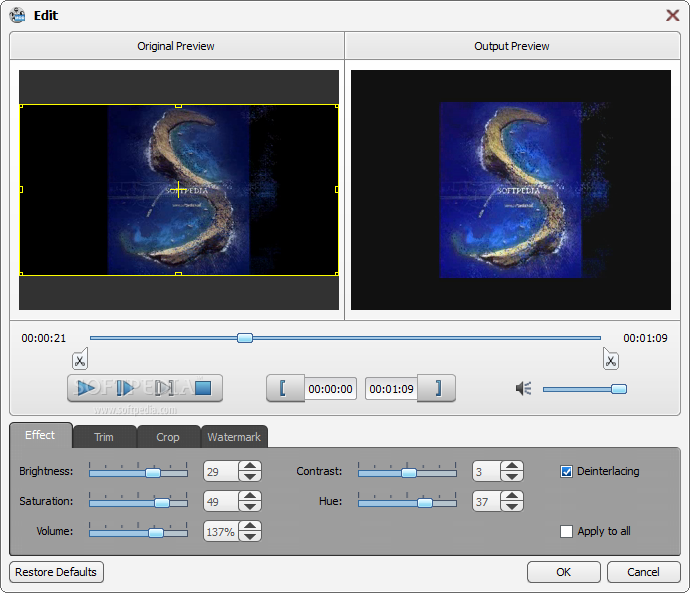Click the trim end time field 00:01:09

(391, 389)
